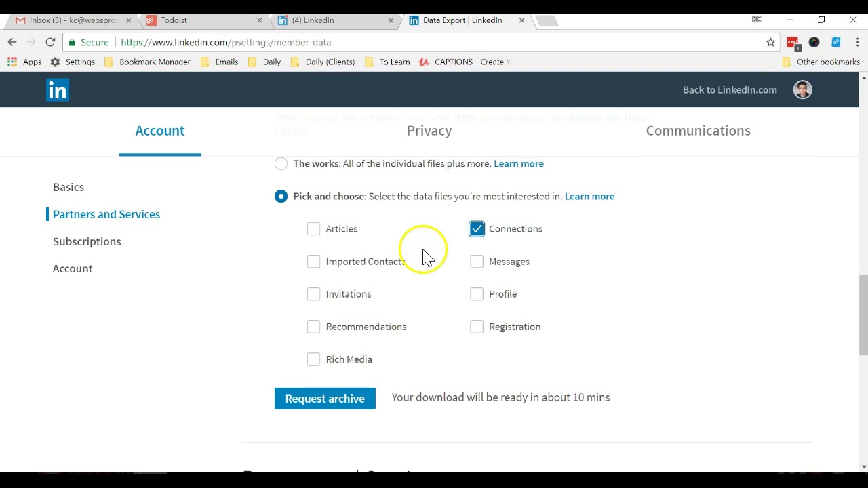
Task: Open the To Learn bookmark folder
Action: [x=387, y=62]
